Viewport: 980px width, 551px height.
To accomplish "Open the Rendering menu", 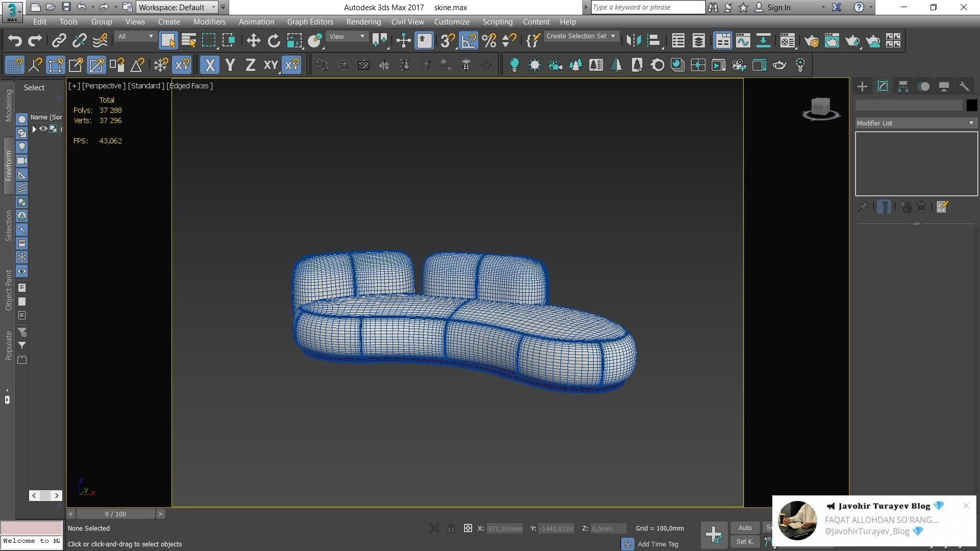I will pyautogui.click(x=363, y=22).
